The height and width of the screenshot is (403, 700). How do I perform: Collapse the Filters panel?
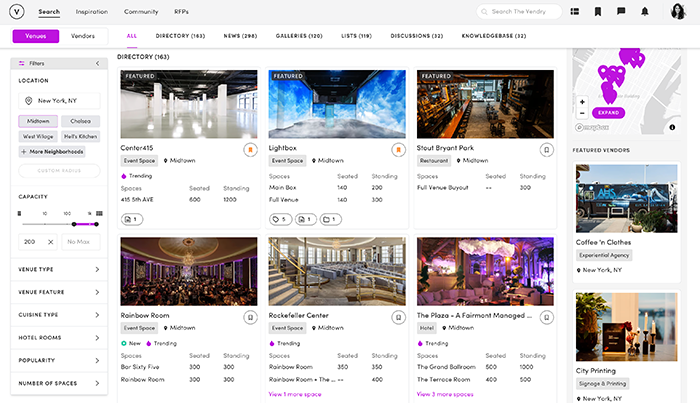click(x=97, y=63)
